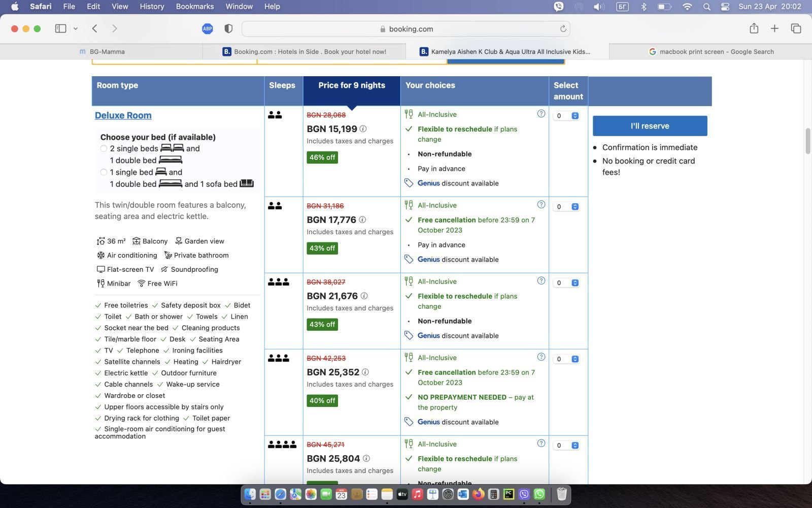Click info icon beside BGN 15,199
The height and width of the screenshot is (508, 812).
point(363,129)
